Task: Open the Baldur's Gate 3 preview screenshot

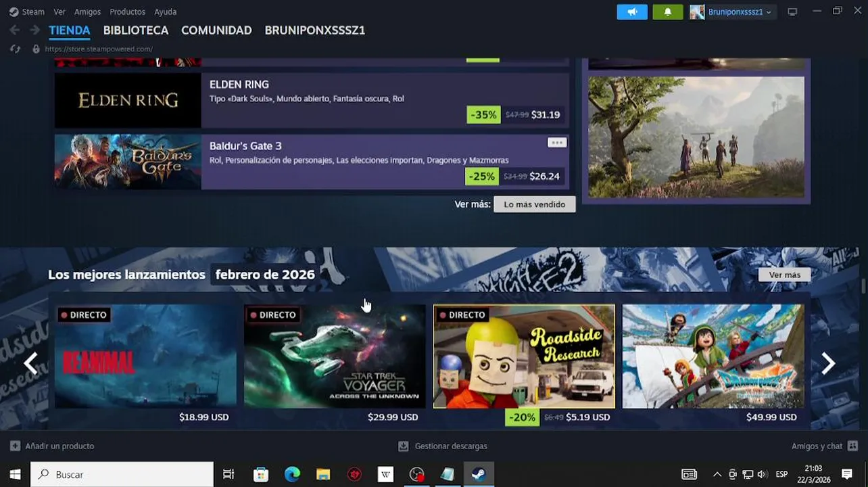Action: [696, 137]
